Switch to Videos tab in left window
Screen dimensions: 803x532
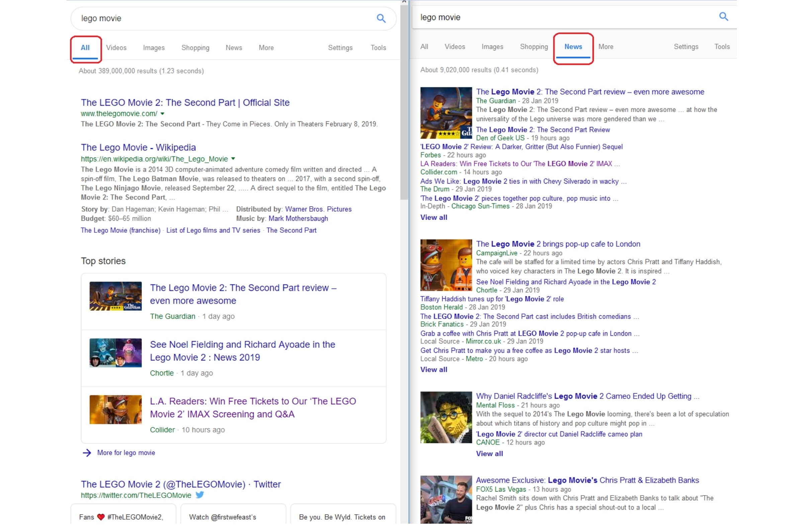pos(116,48)
